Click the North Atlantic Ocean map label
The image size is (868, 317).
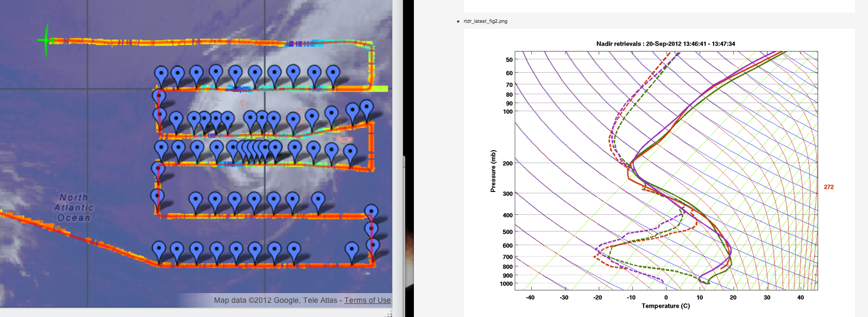[x=74, y=208]
